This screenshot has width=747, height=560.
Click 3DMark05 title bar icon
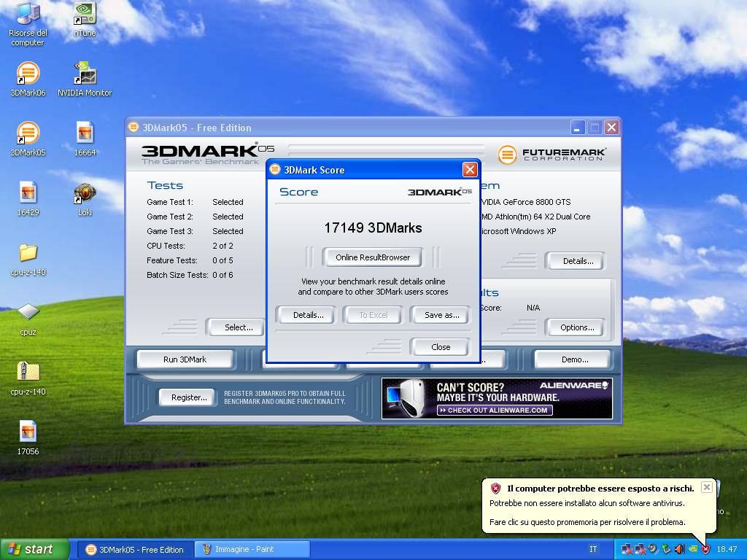[133, 127]
